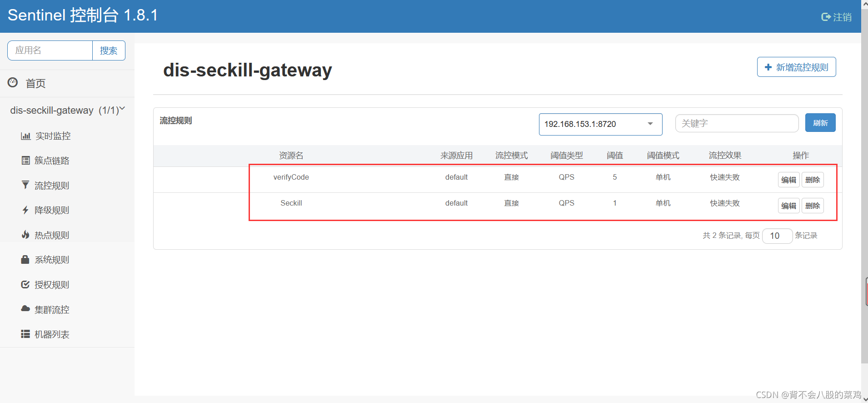Click the 流控模式 column header
The height and width of the screenshot is (403, 868).
511,156
